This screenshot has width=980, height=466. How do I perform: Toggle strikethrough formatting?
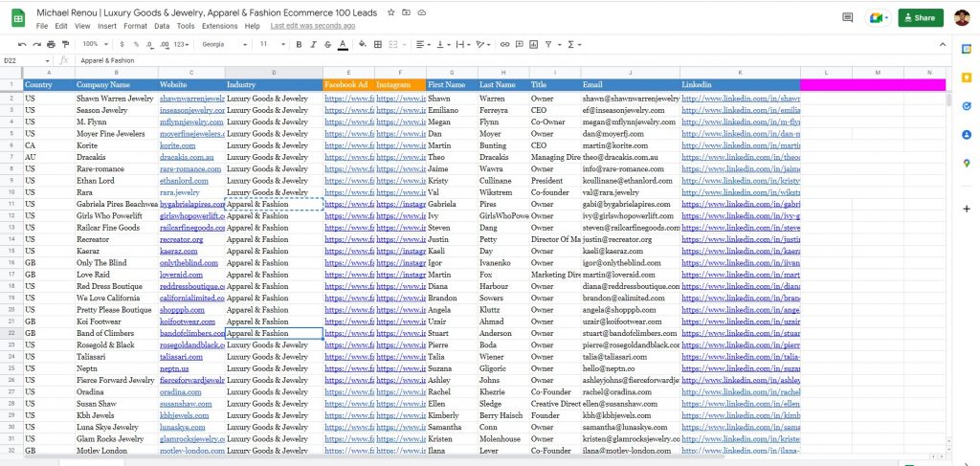(327, 44)
